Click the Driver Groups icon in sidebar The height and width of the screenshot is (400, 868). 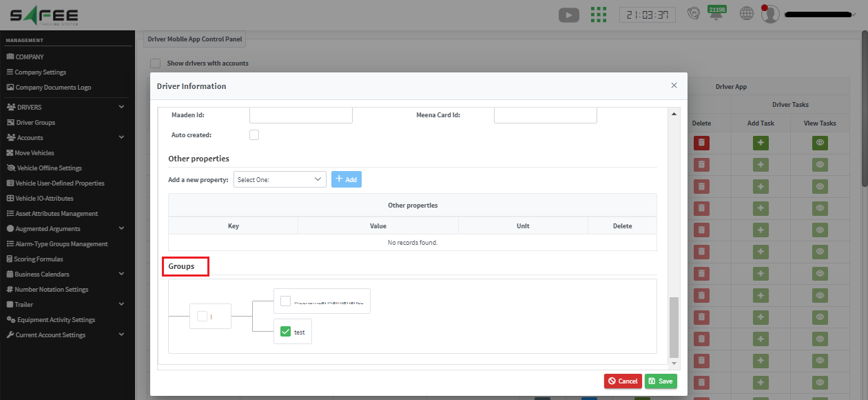tap(10, 123)
